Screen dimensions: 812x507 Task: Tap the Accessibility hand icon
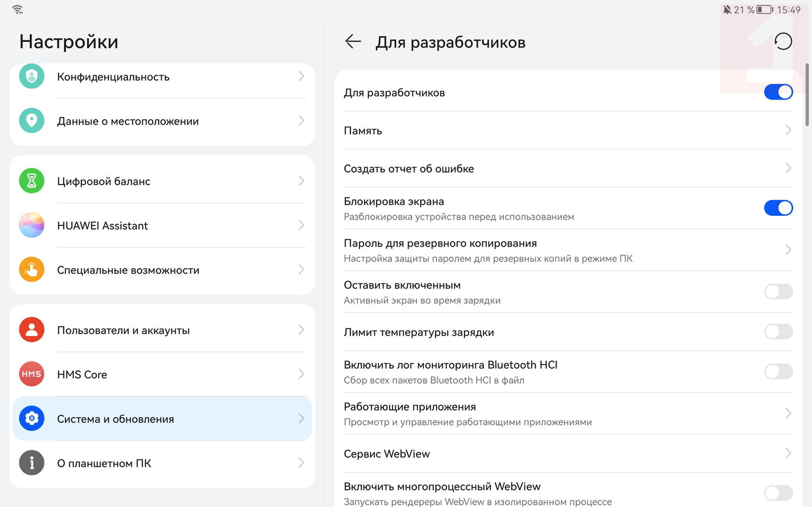point(31,269)
